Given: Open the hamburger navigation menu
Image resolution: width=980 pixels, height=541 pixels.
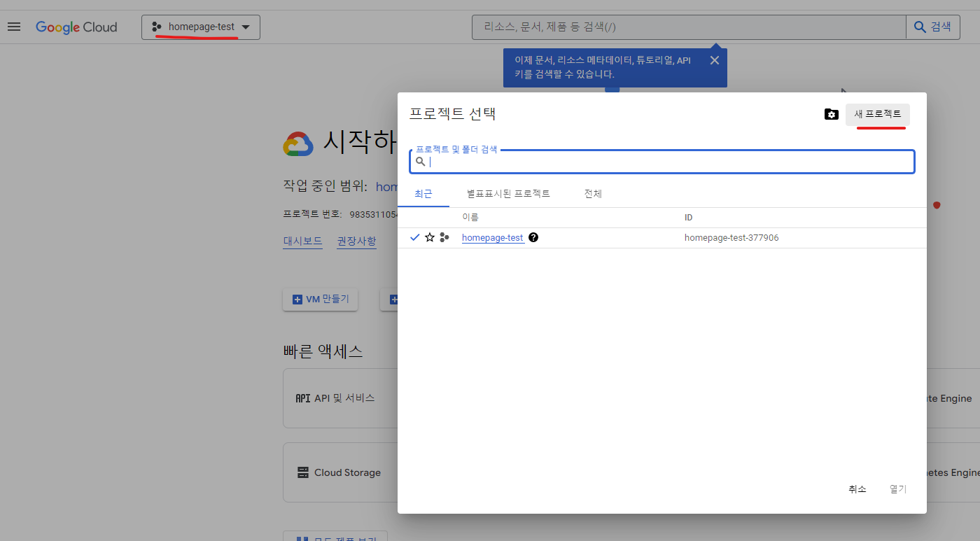Looking at the screenshot, I should [x=14, y=27].
